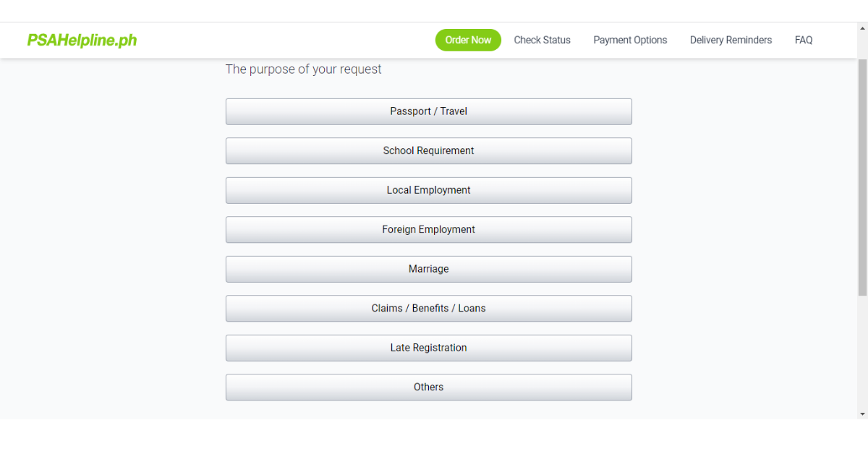
Task: Pick Foreign Employment as your purpose
Action: [x=428, y=229]
